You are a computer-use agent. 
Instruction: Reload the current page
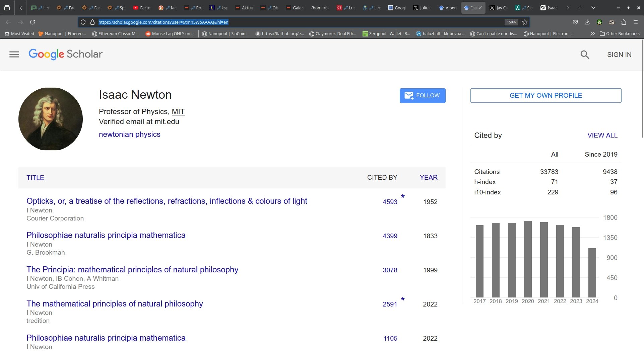click(x=33, y=22)
